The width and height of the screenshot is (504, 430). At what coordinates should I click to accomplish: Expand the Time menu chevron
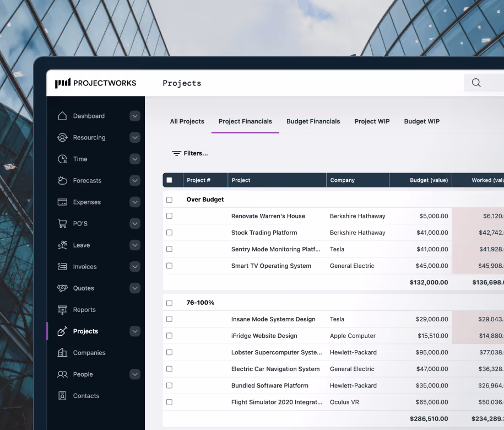(135, 159)
